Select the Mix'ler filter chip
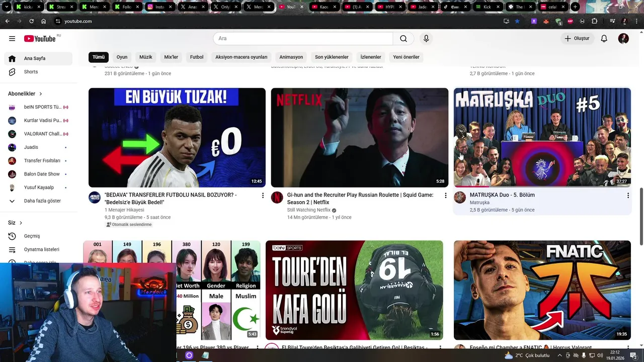644x362 pixels. tap(171, 57)
